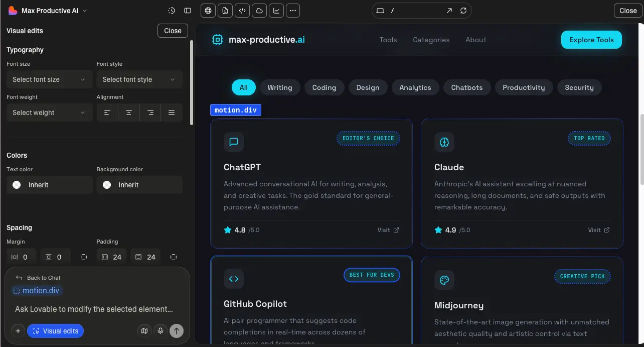
Task: Open preview in new tab arrow
Action: tap(449, 11)
